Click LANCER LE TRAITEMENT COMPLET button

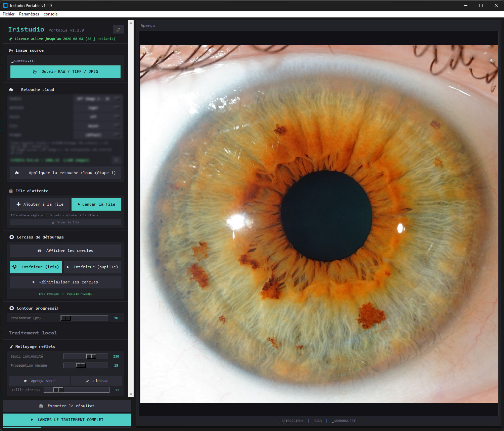(67, 420)
